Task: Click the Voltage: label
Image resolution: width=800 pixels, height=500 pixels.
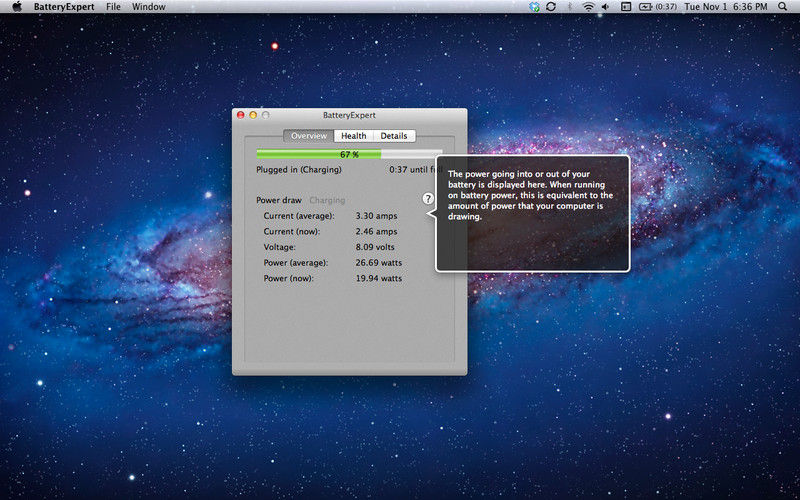Action: (280, 247)
